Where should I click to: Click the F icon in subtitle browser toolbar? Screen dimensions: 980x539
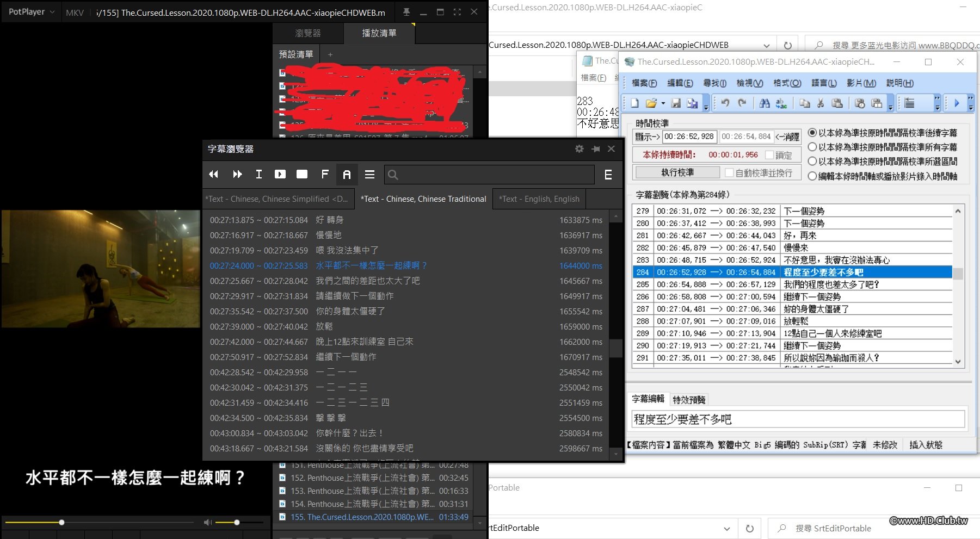pyautogui.click(x=325, y=175)
